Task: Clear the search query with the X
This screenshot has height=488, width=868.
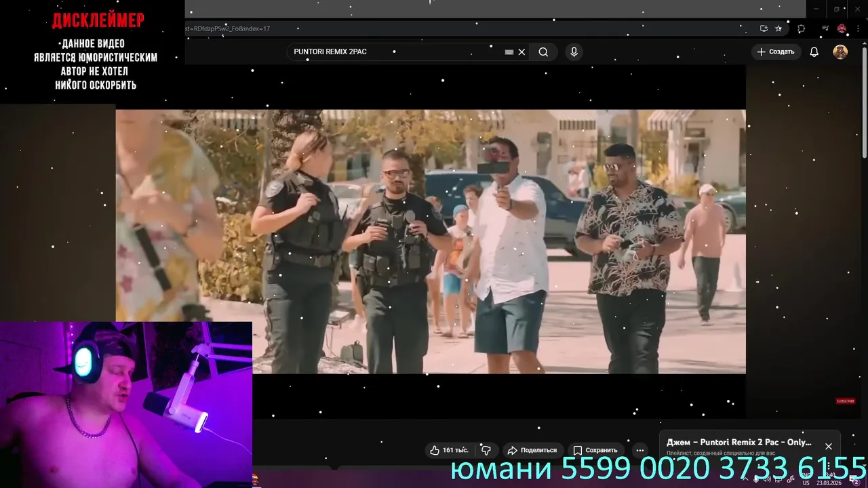Action: point(521,52)
